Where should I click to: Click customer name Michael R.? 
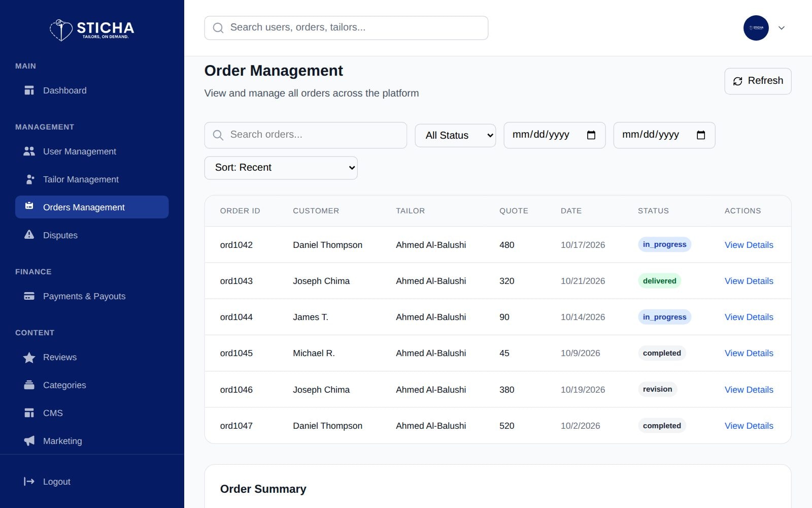(x=314, y=353)
